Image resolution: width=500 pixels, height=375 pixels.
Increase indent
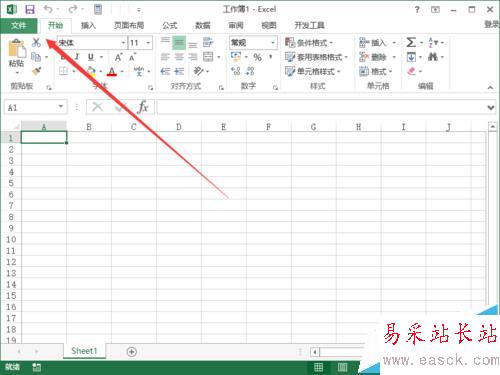(x=179, y=71)
